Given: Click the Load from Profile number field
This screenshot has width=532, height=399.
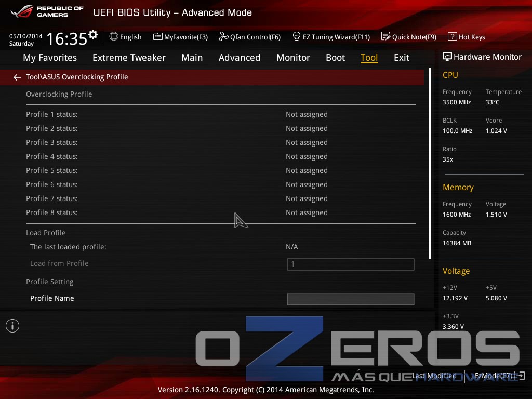Looking at the screenshot, I should click(351, 264).
